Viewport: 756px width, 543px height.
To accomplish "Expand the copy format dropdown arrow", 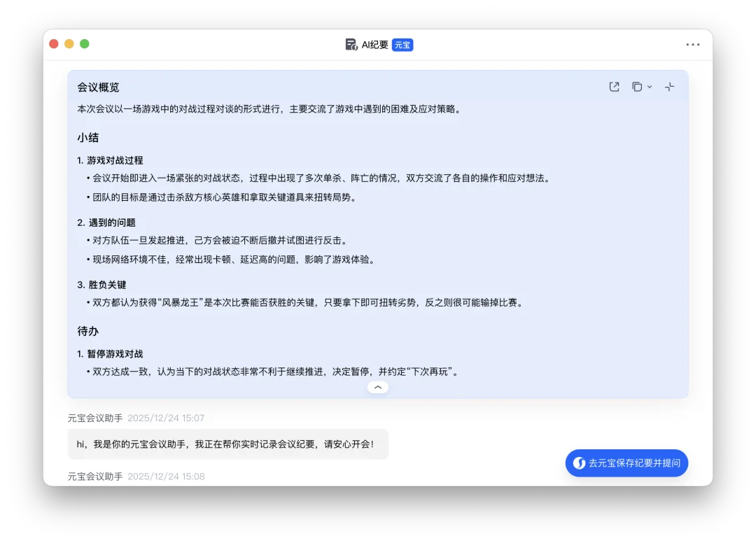I will pyautogui.click(x=651, y=87).
